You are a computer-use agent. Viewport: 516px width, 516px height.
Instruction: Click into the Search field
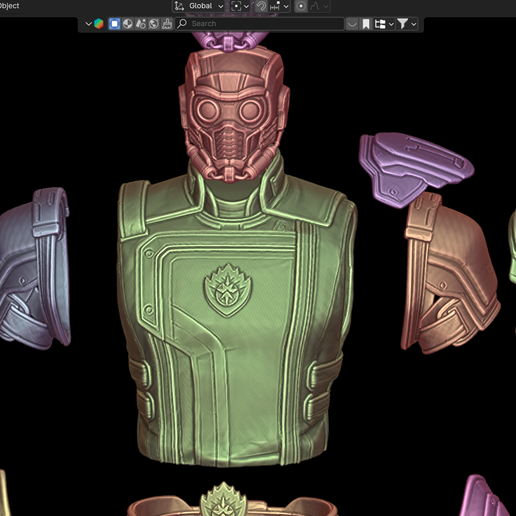pos(260,24)
